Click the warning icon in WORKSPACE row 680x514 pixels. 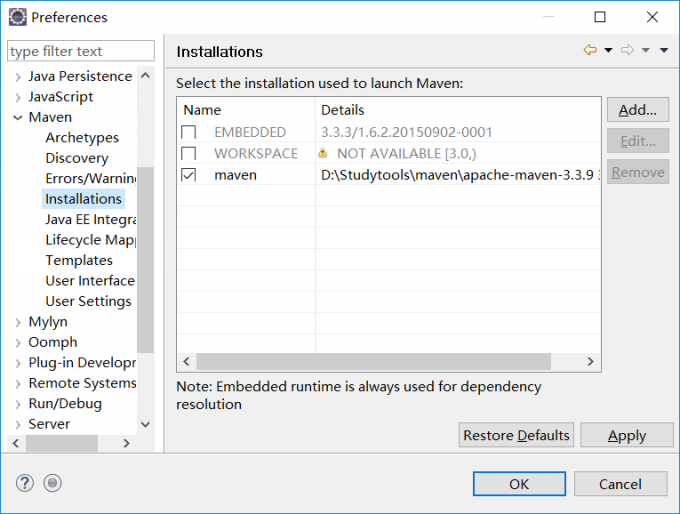(x=323, y=154)
